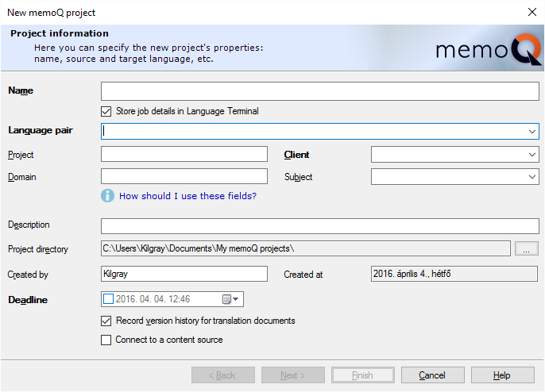
Task: Check Connect to a content source
Action: point(106,340)
